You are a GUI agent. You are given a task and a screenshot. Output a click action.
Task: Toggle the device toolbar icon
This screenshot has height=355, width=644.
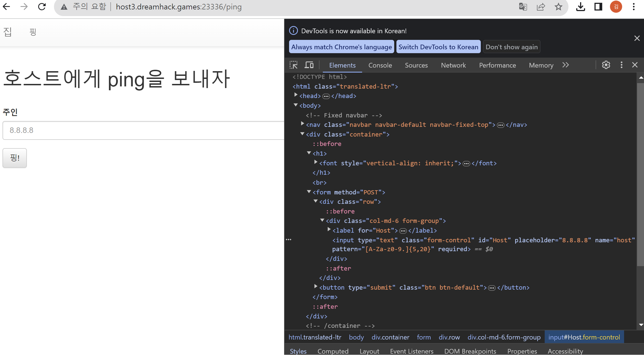(x=309, y=65)
